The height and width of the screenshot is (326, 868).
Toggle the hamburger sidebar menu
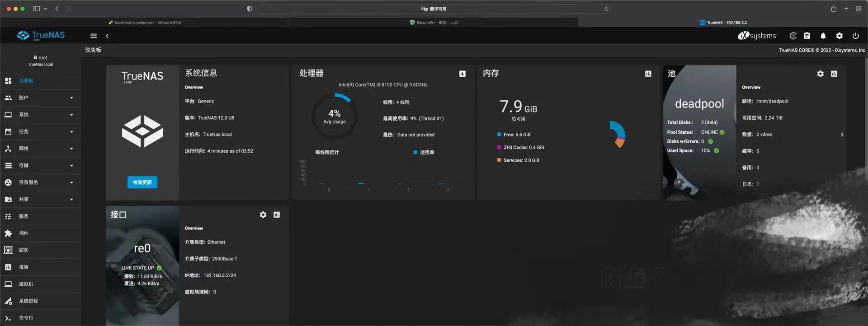tap(94, 36)
